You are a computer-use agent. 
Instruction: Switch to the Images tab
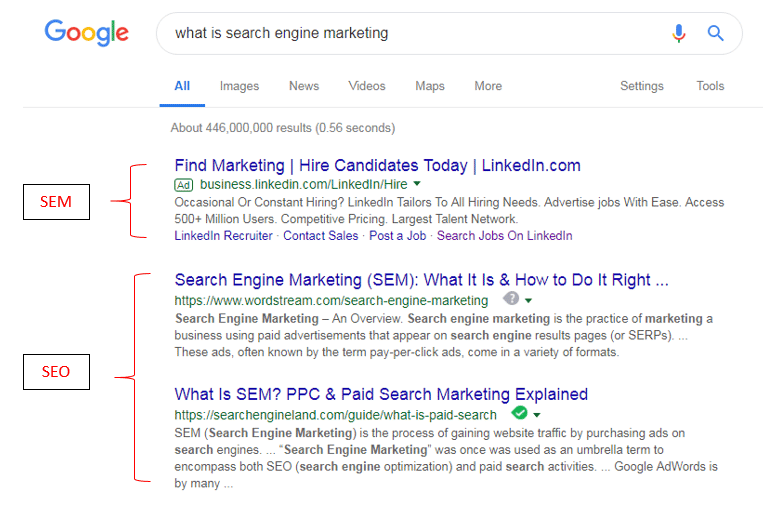tap(239, 86)
